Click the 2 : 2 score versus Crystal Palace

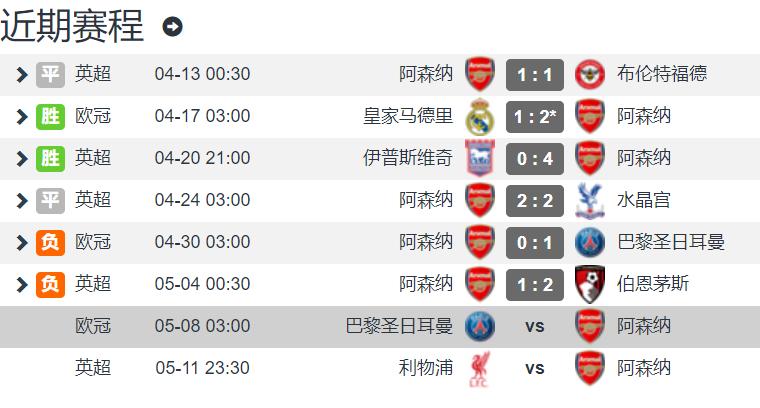click(x=535, y=201)
